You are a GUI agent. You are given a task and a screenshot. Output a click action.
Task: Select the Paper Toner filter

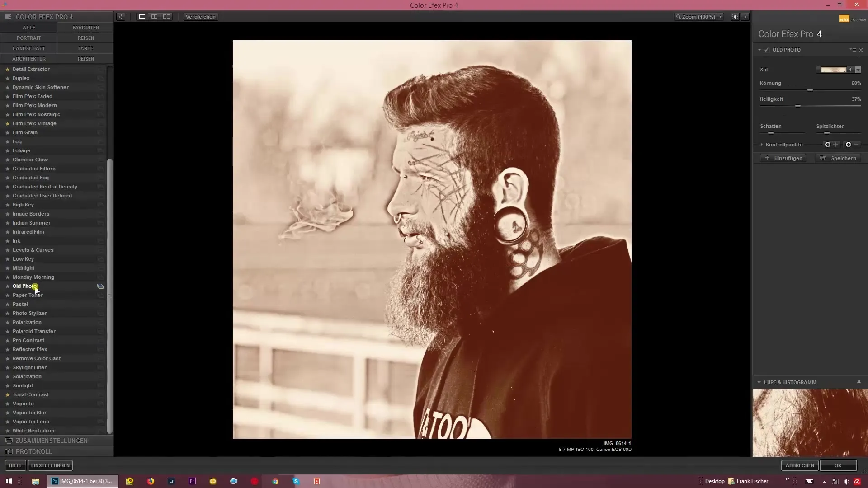pos(28,295)
